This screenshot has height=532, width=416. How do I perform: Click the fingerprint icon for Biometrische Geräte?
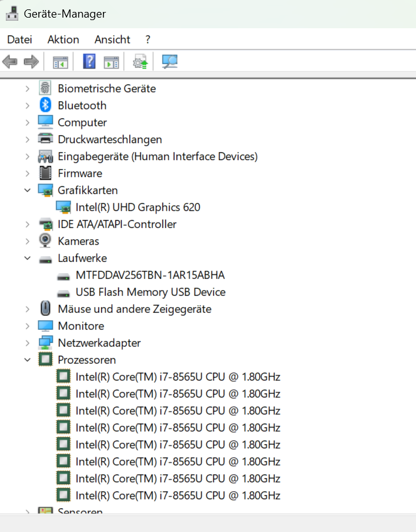[x=45, y=88]
